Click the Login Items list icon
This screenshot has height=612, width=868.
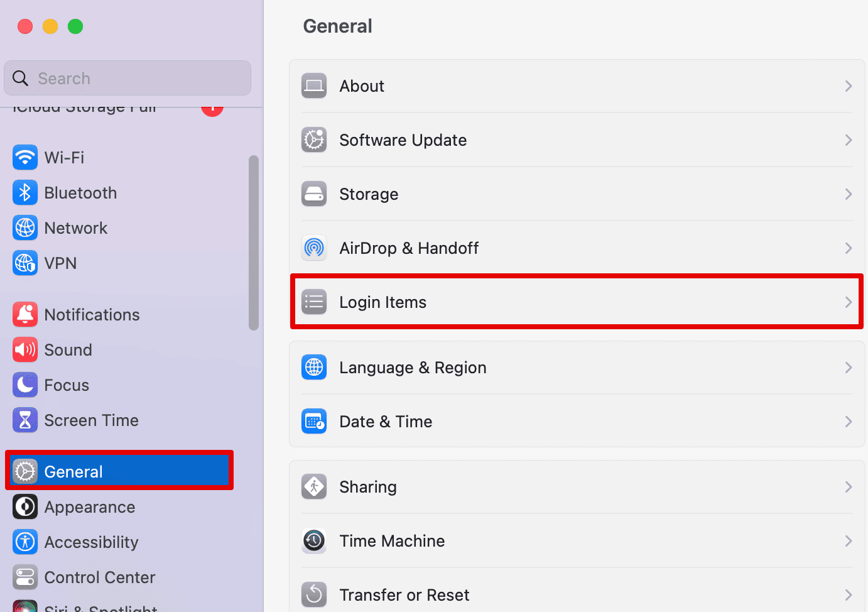coord(314,302)
